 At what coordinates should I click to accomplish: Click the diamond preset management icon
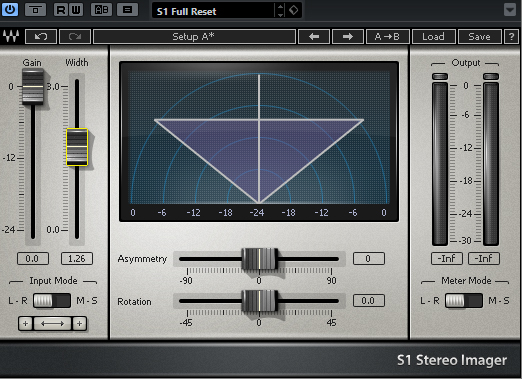pos(294,11)
